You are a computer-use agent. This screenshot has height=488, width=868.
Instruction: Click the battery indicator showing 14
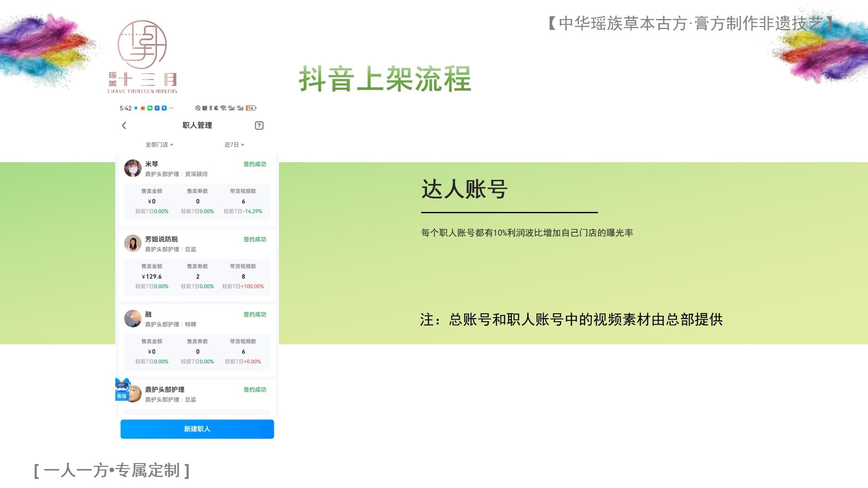[251, 108]
